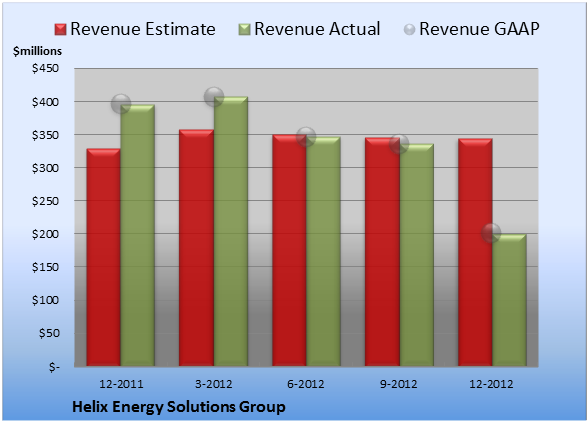
Task: Click the "$350" axis value
Action: 45,135
